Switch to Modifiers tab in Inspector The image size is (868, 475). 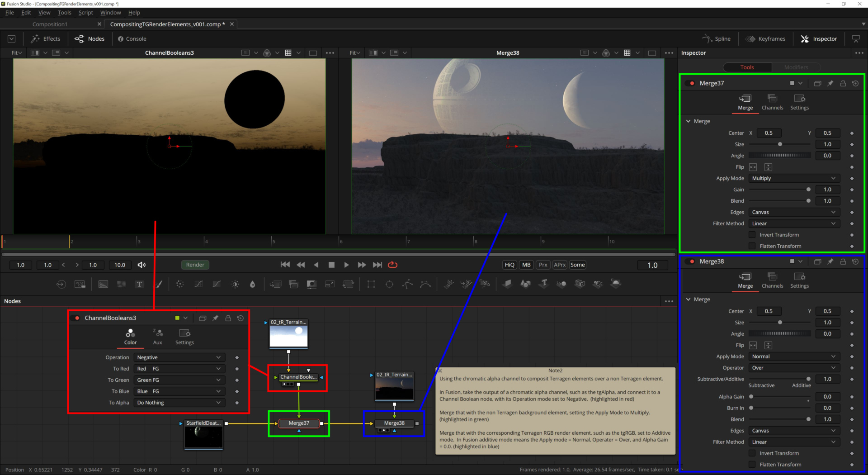pos(796,67)
